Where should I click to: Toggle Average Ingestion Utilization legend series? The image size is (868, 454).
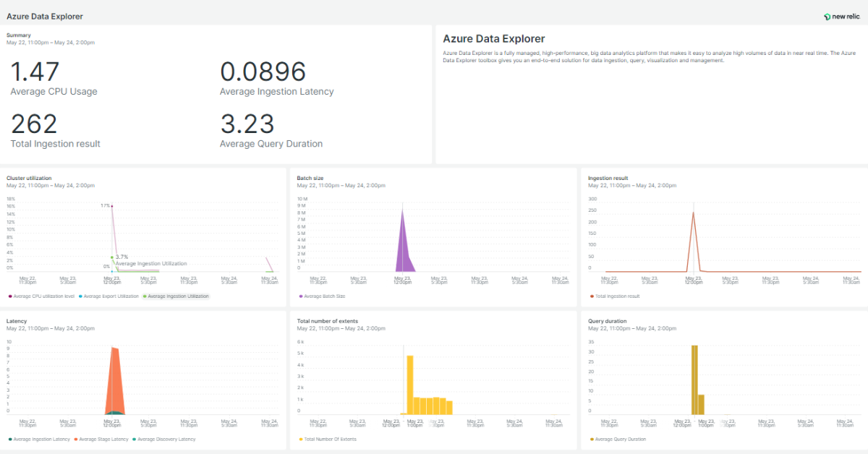click(176, 296)
